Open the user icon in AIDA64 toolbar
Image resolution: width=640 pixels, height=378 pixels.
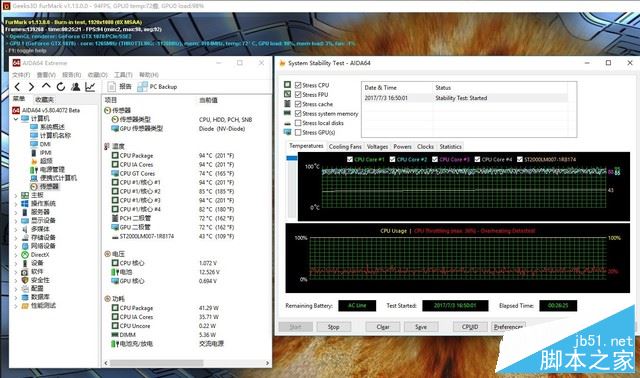click(76, 87)
